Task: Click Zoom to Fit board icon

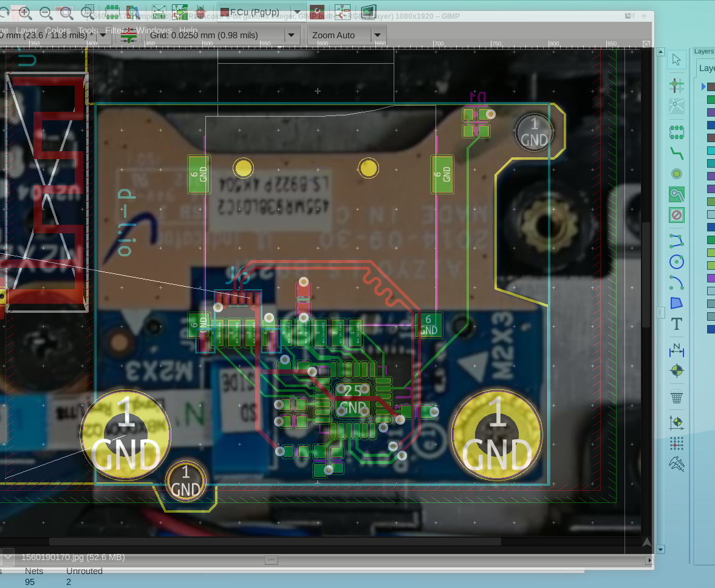Action: [x=66, y=13]
